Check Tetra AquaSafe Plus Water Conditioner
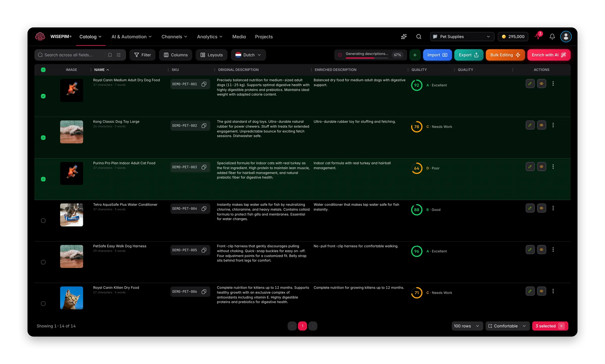 click(x=43, y=221)
